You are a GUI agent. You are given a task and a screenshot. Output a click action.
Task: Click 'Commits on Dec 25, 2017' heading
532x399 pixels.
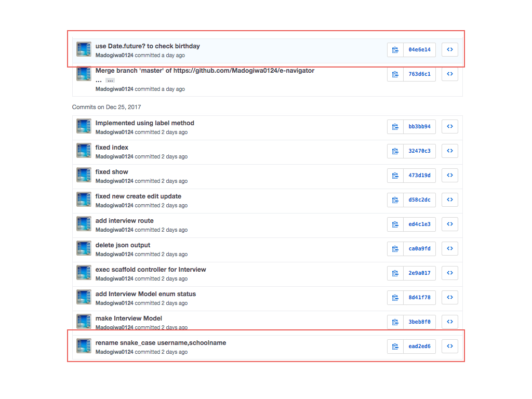click(107, 107)
